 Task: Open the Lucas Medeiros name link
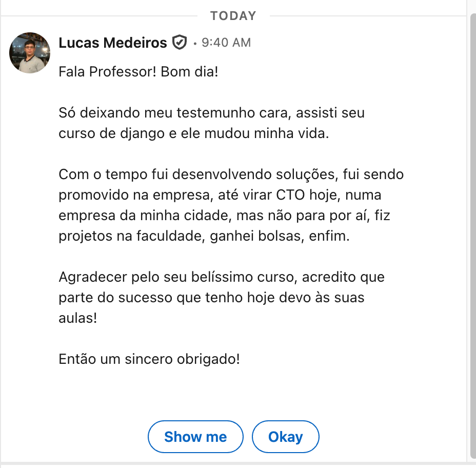pos(113,43)
